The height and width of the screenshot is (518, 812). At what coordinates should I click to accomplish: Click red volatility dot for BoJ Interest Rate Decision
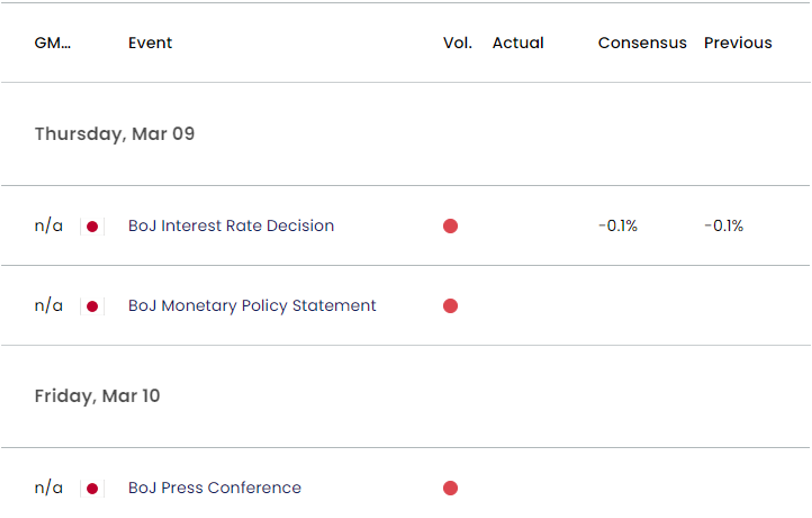pos(450,226)
